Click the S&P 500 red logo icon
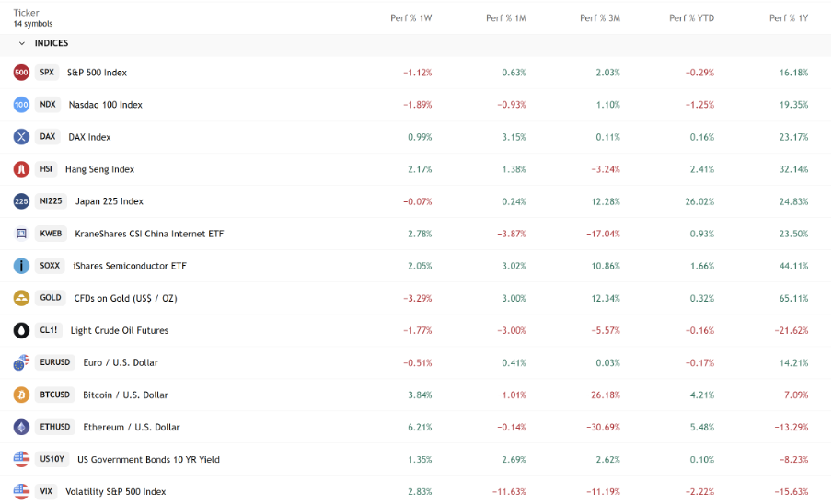 coord(21,73)
